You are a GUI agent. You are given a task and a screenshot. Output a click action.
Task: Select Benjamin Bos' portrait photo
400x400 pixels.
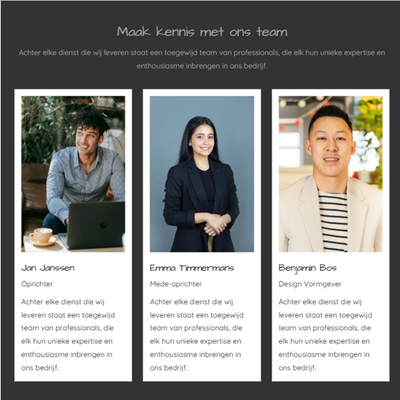330,174
